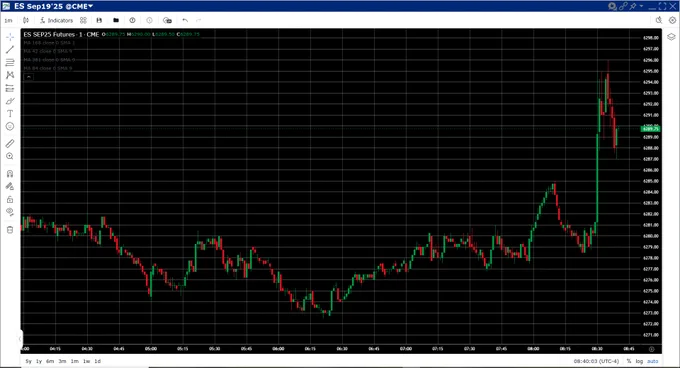
Task: Open the title bar dropdown arrow menu
Action: click(x=641, y=6)
